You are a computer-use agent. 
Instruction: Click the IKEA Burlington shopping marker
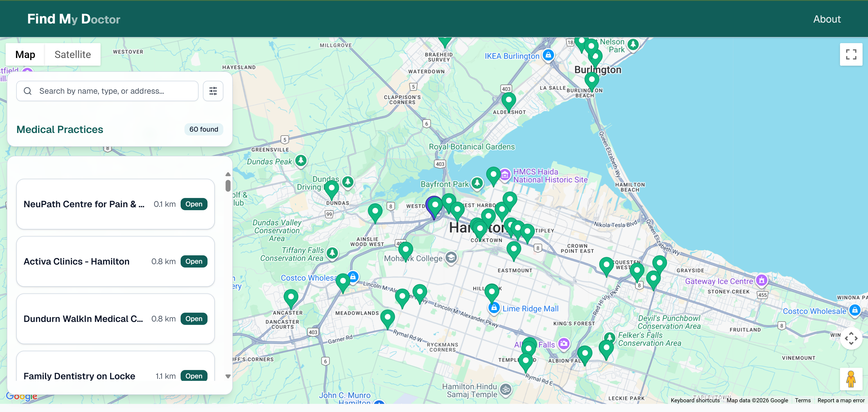point(548,55)
